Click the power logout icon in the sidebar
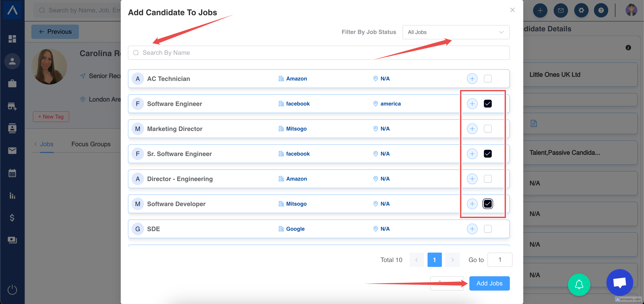This screenshot has width=644, height=304. click(x=12, y=290)
